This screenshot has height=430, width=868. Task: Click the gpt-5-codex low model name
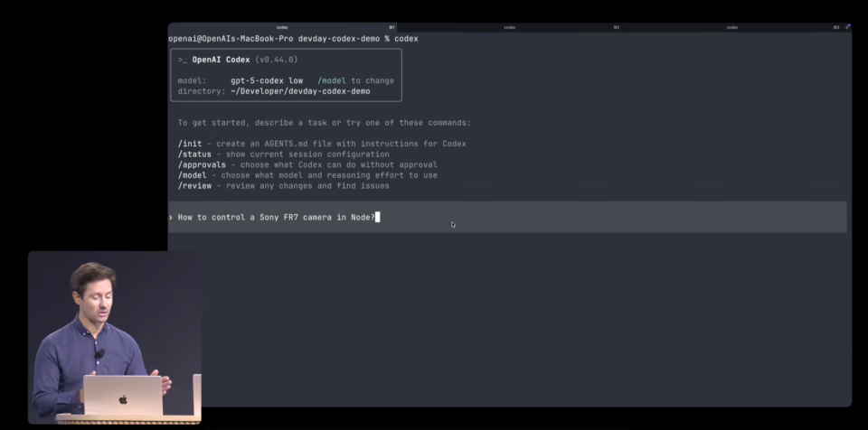266,80
